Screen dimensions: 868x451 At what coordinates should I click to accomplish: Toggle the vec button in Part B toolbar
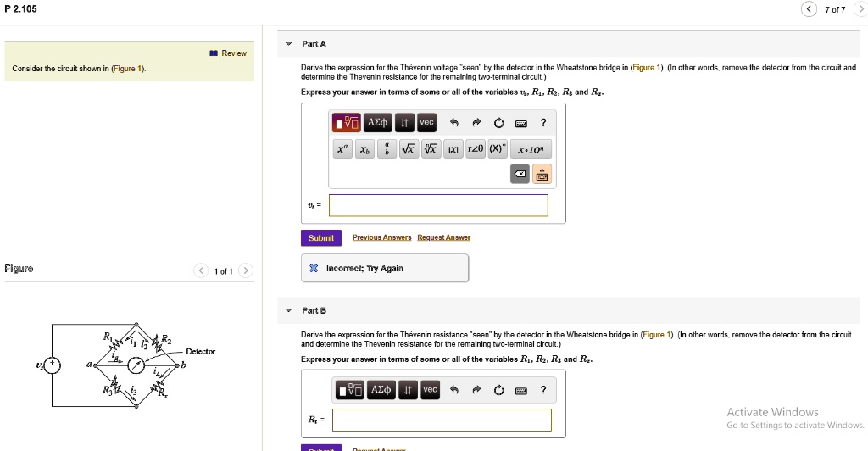[430, 390]
